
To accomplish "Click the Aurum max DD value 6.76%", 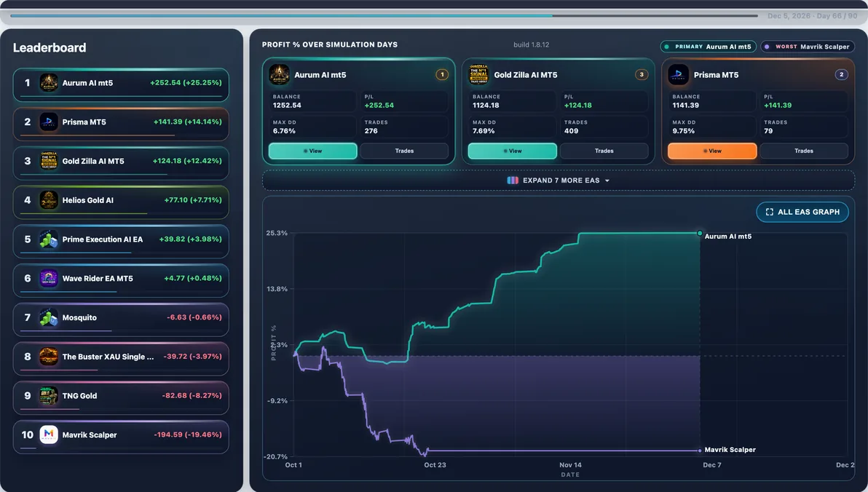I will tap(284, 131).
